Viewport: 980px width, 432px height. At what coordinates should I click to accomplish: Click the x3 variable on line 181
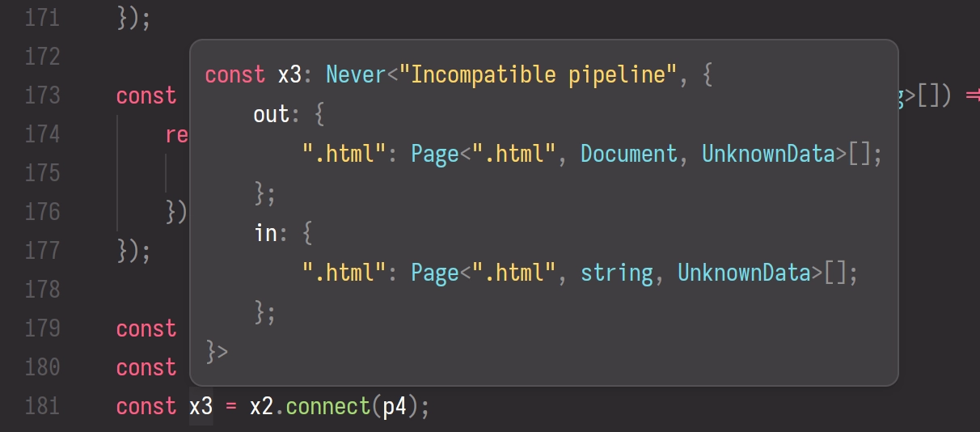[x=201, y=406]
